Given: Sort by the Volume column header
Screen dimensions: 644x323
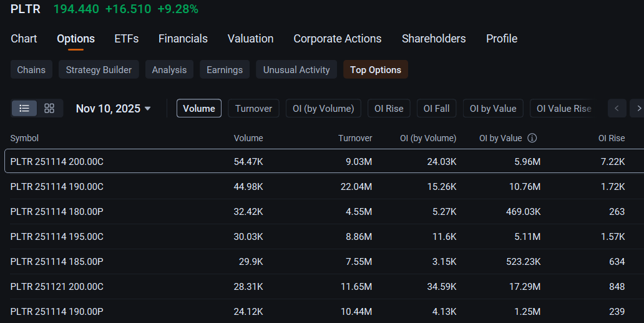Looking at the screenshot, I should pyautogui.click(x=248, y=138).
